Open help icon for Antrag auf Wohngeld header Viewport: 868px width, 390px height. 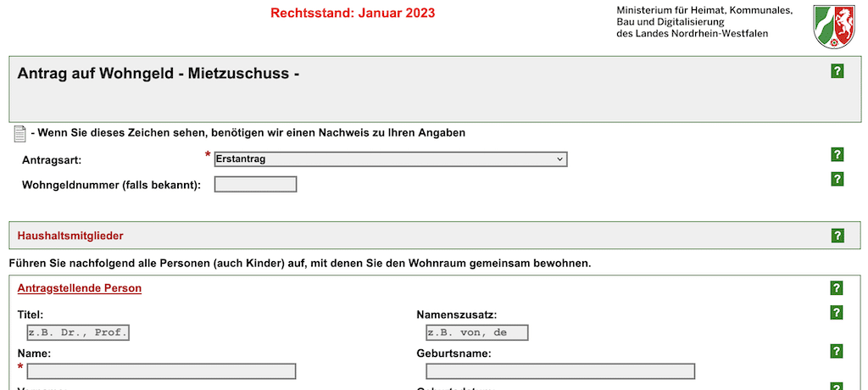(837, 71)
